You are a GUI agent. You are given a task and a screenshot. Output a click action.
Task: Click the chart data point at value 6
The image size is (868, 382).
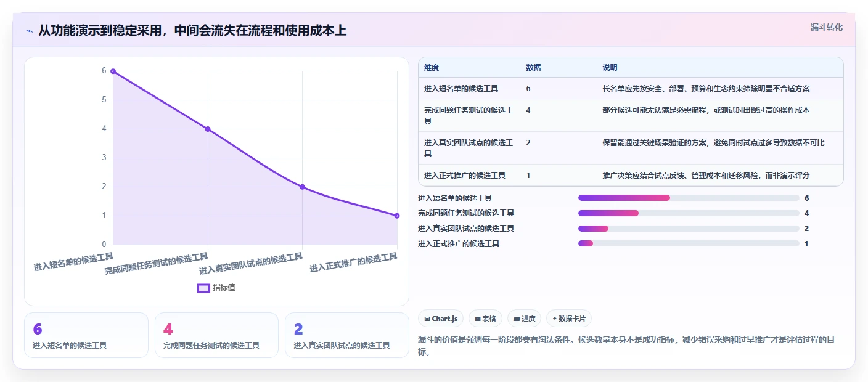tap(113, 71)
